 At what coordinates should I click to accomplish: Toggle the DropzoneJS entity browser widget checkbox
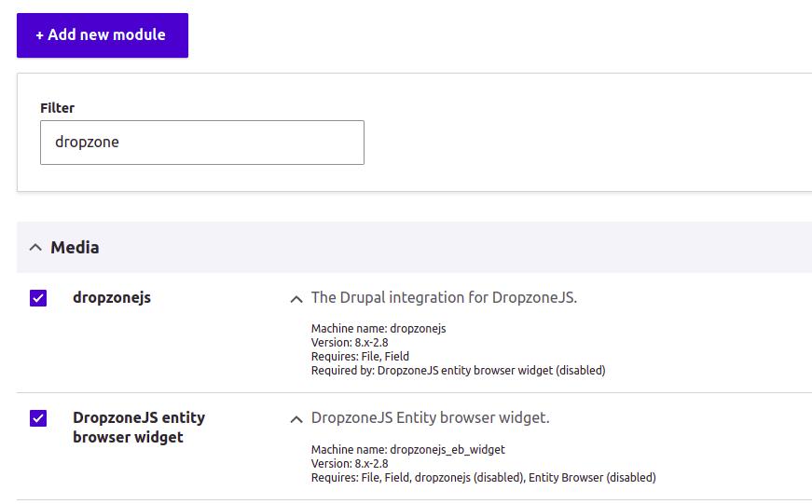coord(38,418)
